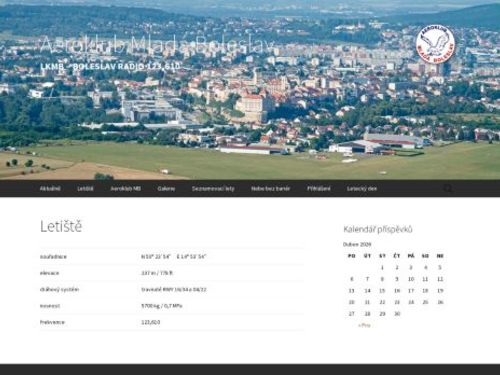Click calendar day 30
The width and height of the screenshot is (500, 375).
pyautogui.click(x=397, y=314)
